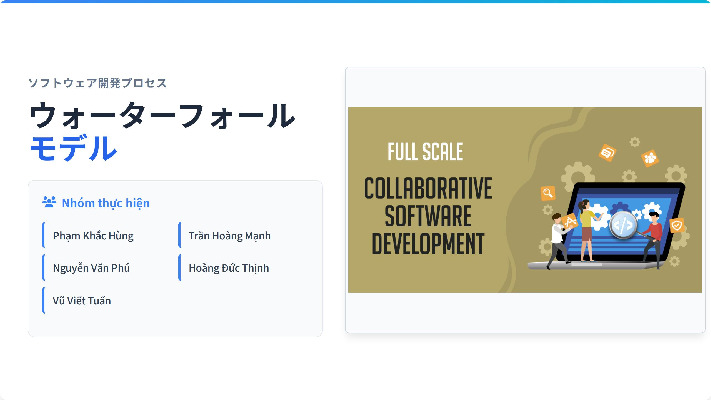
Task: Select team member Nguyễn Văn Phú
Action: click(x=91, y=268)
